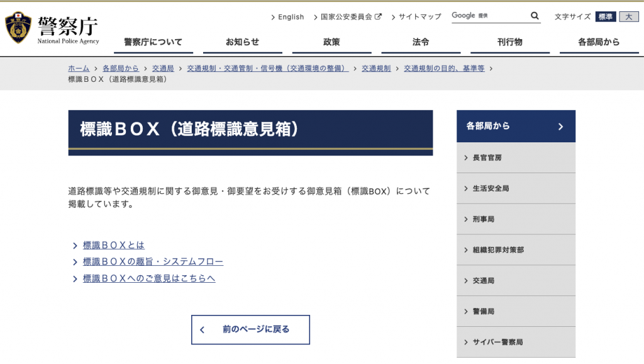This screenshot has width=644, height=364.
Task: Open the お知らせ menu
Action: point(242,42)
